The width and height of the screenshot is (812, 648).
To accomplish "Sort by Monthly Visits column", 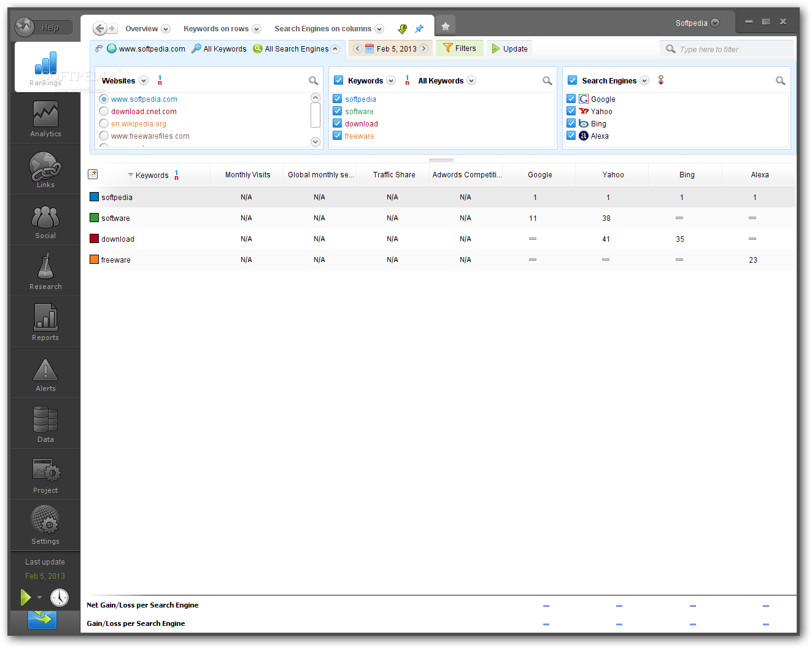I will pyautogui.click(x=247, y=175).
